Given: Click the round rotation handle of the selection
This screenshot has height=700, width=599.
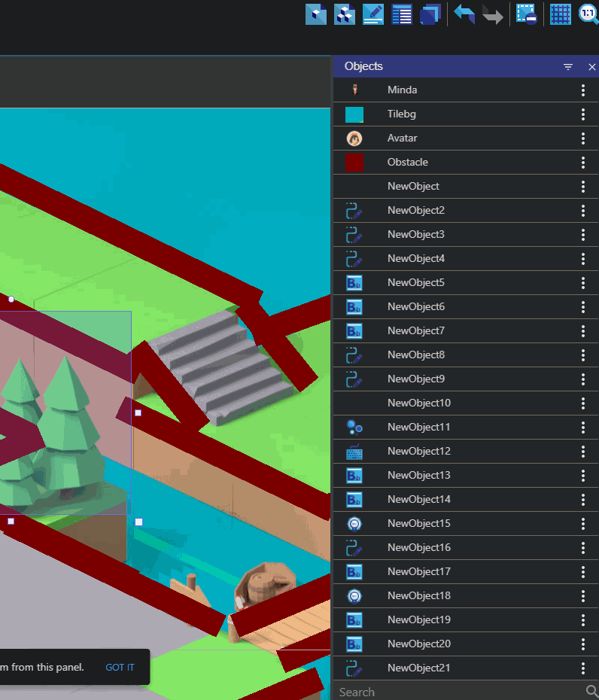Looking at the screenshot, I should pos(11,299).
